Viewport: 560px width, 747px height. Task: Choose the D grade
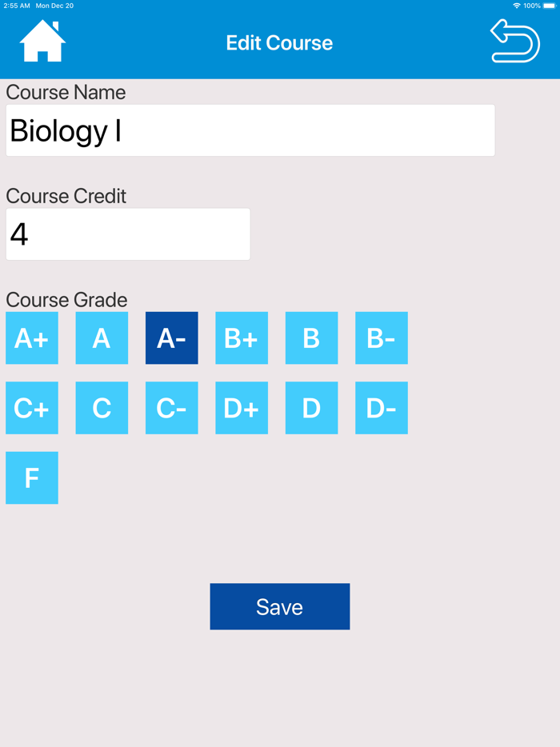(x=311, y=408)
